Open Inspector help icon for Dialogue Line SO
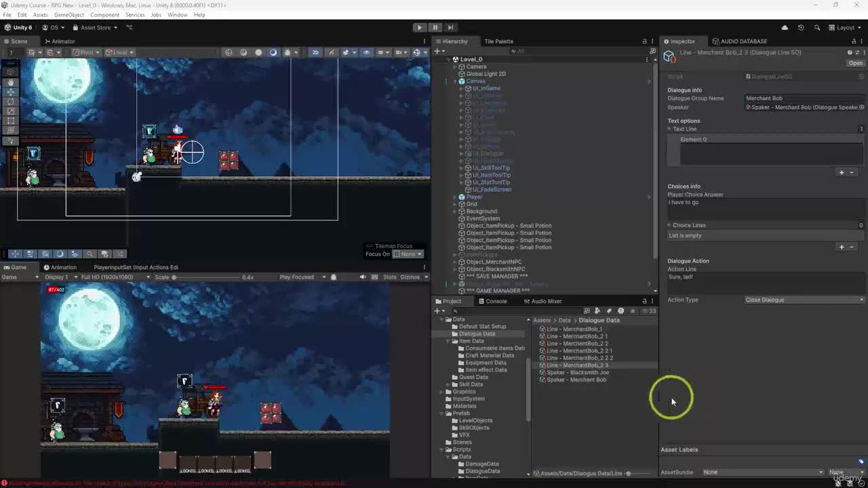The width and height of the screenshot is (868, 488). (x=850, y=52)
